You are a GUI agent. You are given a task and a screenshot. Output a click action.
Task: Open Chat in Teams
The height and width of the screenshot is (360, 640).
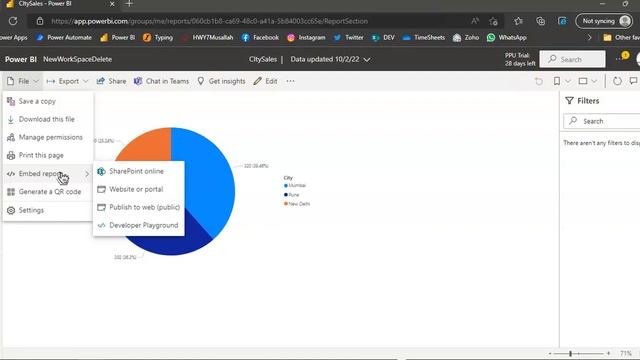pyautogui.click(x=161, y=81)
